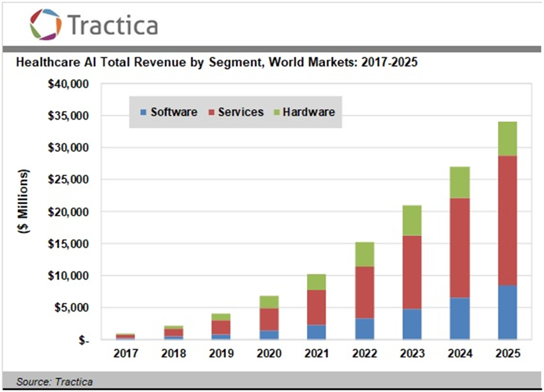Select the 2020 Services red bar segment

coord(269,320)
